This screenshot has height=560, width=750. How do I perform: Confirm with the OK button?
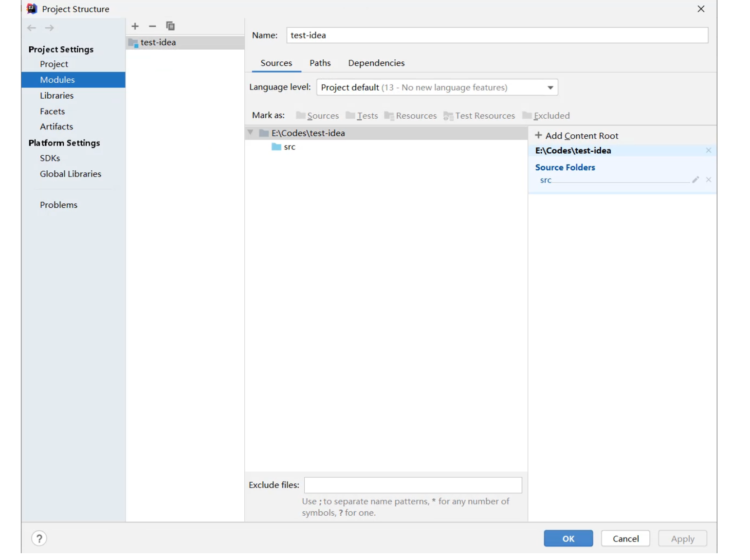568,539
